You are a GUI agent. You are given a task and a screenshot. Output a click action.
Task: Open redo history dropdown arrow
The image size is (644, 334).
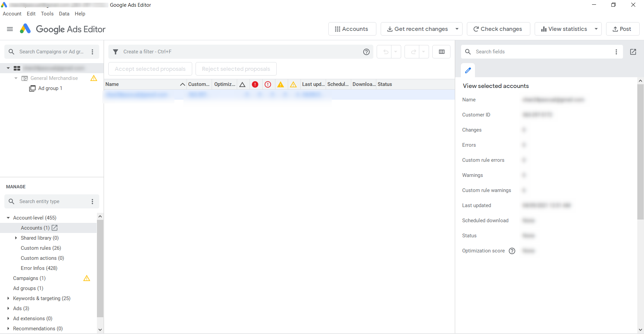pyautogui.click(x=423, y=52)
